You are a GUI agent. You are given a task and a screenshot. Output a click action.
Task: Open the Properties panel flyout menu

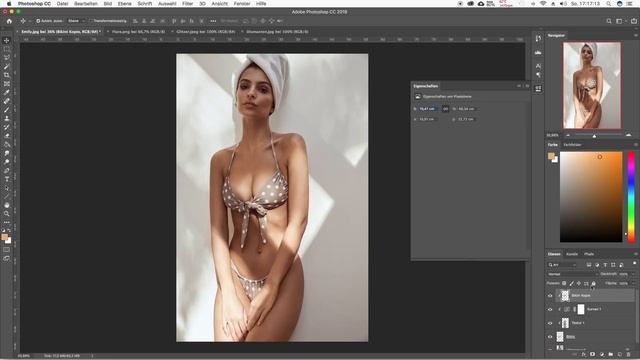click(527, 86)
